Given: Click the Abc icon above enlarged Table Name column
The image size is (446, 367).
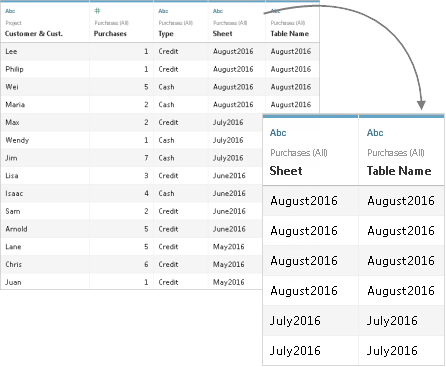Looking at the screenshot, I should tap(375, 133).
